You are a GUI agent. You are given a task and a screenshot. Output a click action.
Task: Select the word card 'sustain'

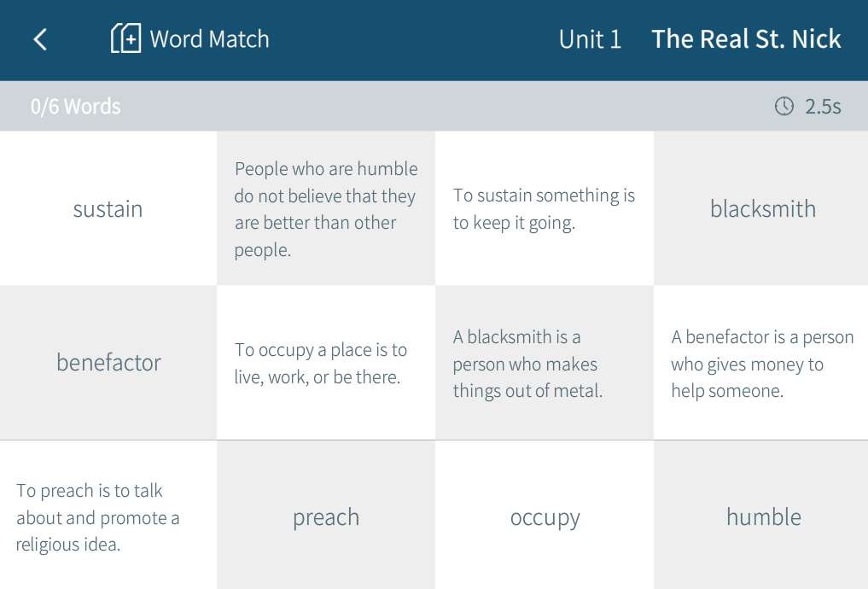tap(108, 208)
